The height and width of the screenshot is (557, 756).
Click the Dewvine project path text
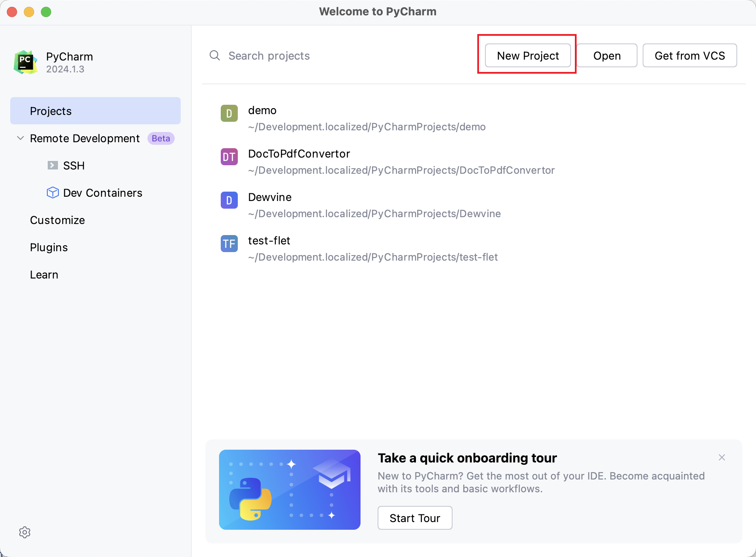(x=375, y=214)
